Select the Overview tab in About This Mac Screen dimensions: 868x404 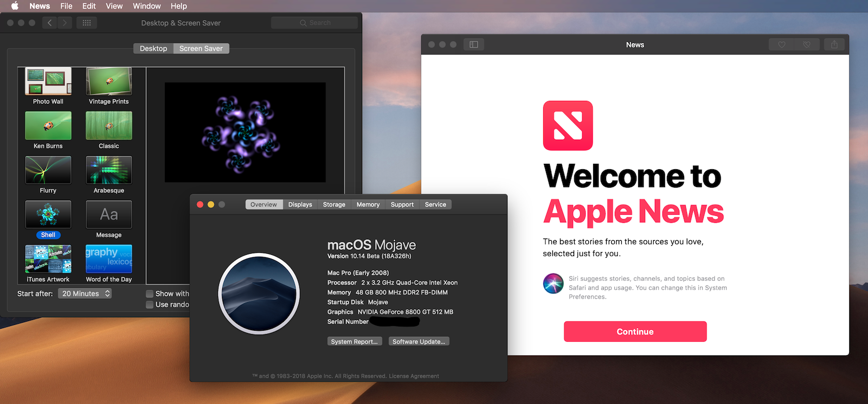(264, 204)
